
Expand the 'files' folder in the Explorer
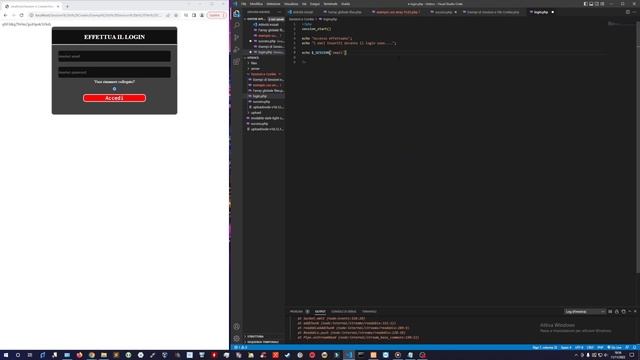coord(254,63)
